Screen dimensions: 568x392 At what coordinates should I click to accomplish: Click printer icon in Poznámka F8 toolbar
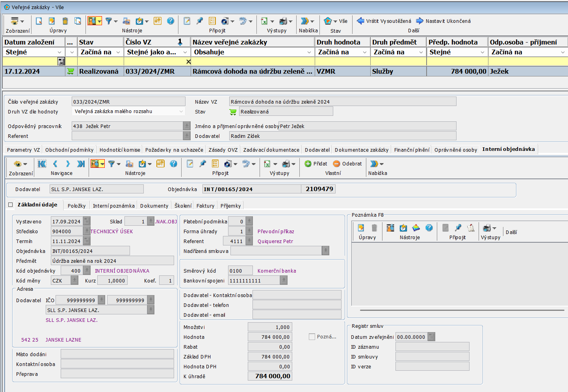(487, 228)
